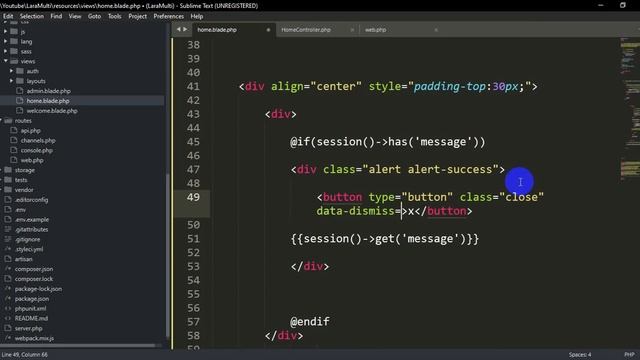This screenshot has height=360, width=640.
Task: Click the composer.json file icon
Action: point(8,269)
